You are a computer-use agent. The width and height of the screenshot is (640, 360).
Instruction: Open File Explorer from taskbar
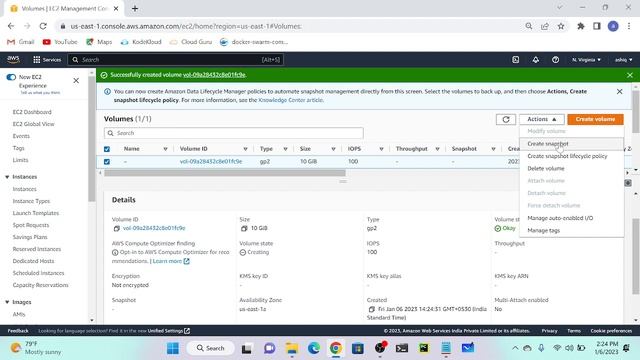291,348
